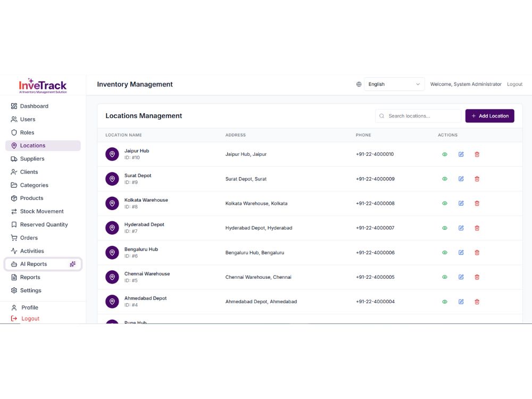Open Reports in sidebar
Screen dimensions: 532x399
pyautogui.click(x=43, y=277)
